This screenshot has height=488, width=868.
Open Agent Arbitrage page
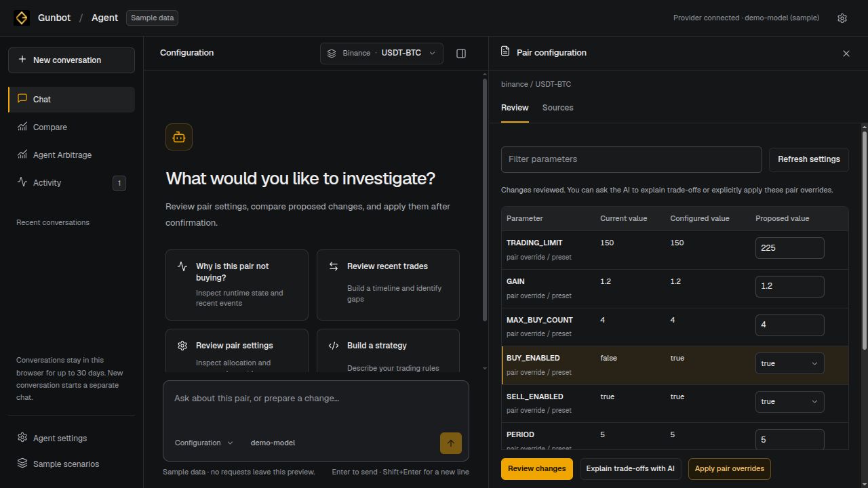tap(71, 155)
